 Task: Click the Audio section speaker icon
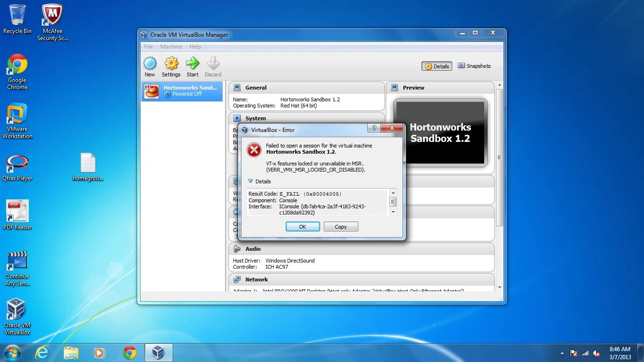tap(237, 249)
